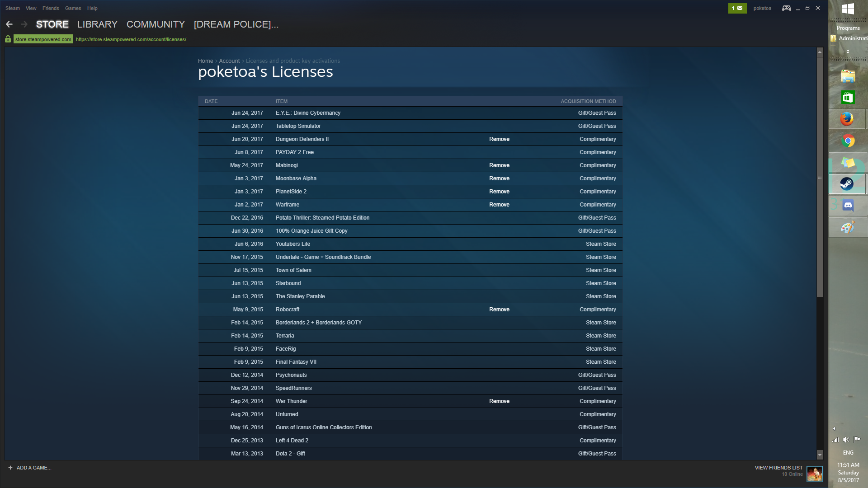Click the scrollbar up arrow

click(820, 52)
